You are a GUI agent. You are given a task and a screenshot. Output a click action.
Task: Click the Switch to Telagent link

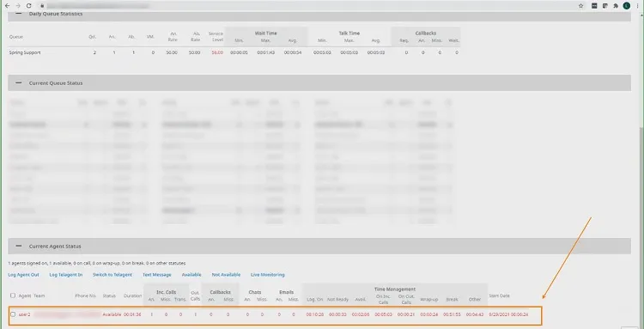click(x=112, y=274)
